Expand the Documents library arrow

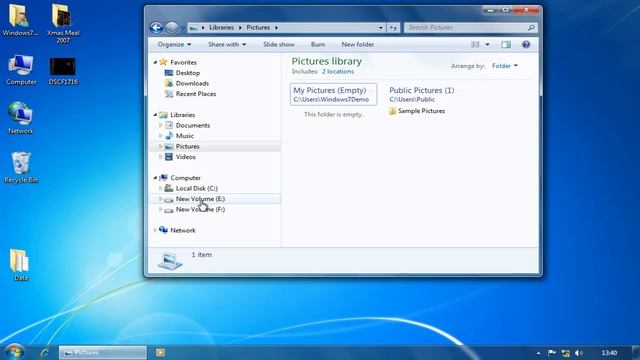point(160,125)
